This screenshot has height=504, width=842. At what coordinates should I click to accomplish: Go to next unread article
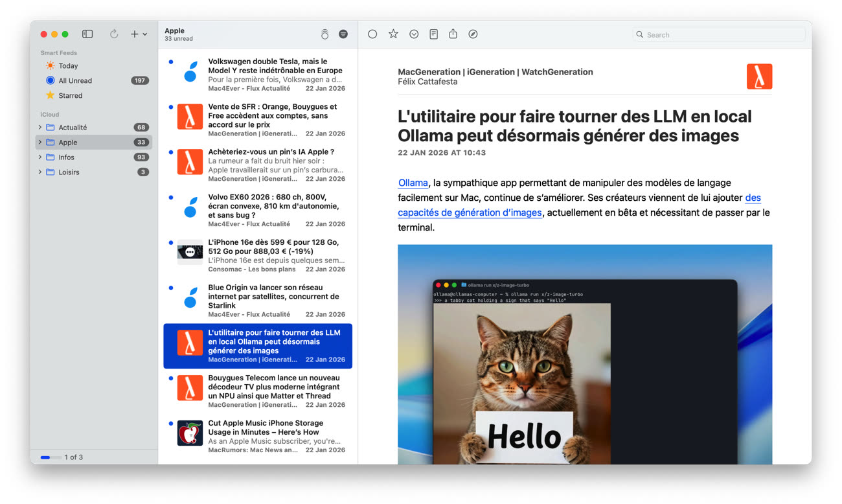pos(414,34)
